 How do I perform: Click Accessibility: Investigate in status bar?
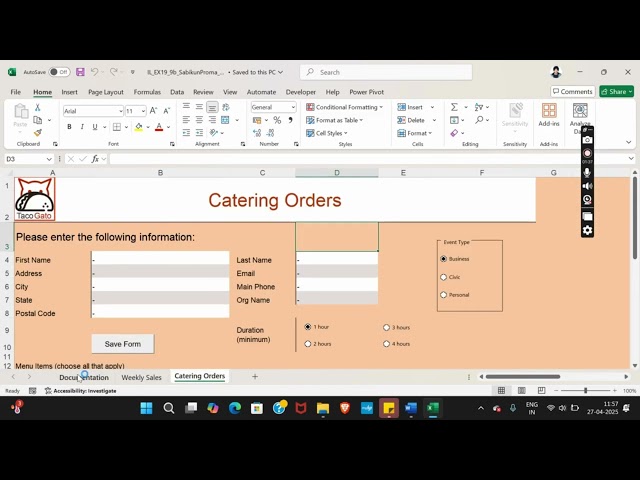coord(81,391)
